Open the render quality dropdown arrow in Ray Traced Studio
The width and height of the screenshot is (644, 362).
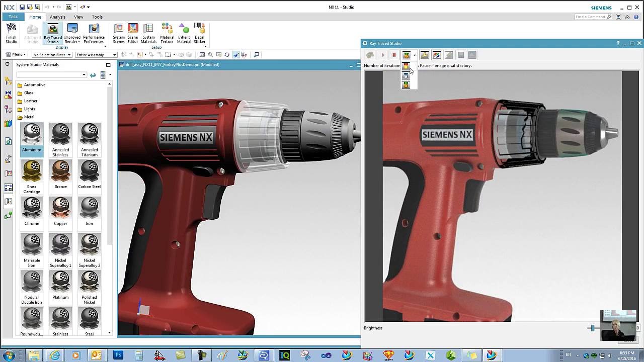pyautogui.click(x=415, y=55)
